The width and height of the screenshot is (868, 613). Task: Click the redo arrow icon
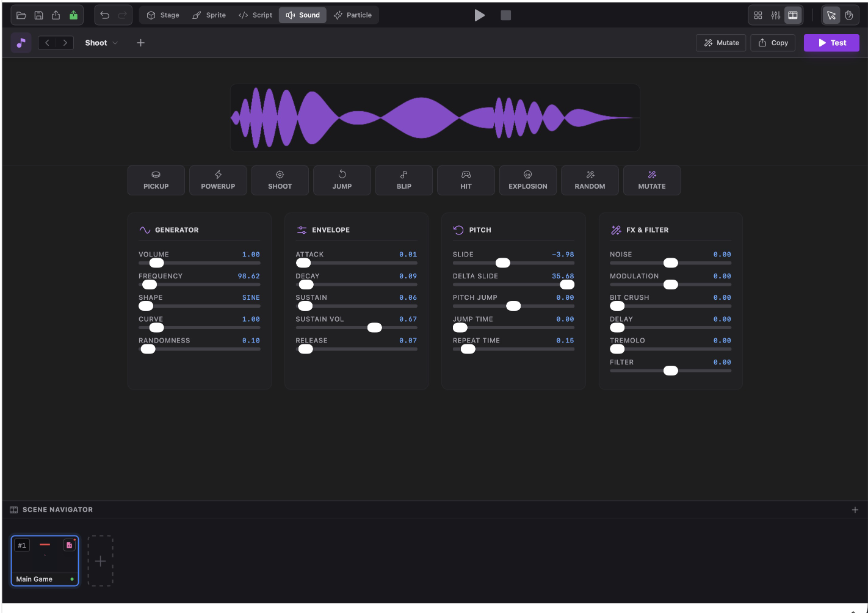[x=122, y=15]
